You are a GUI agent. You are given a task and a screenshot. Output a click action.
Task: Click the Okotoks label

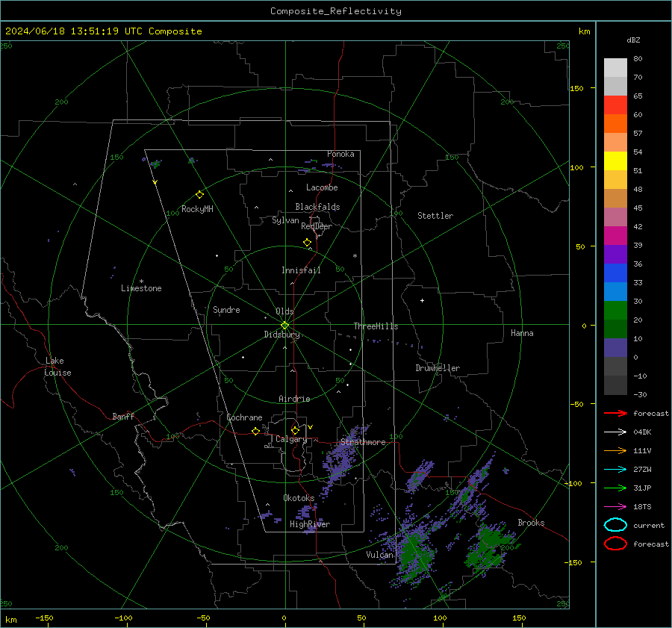299,498
